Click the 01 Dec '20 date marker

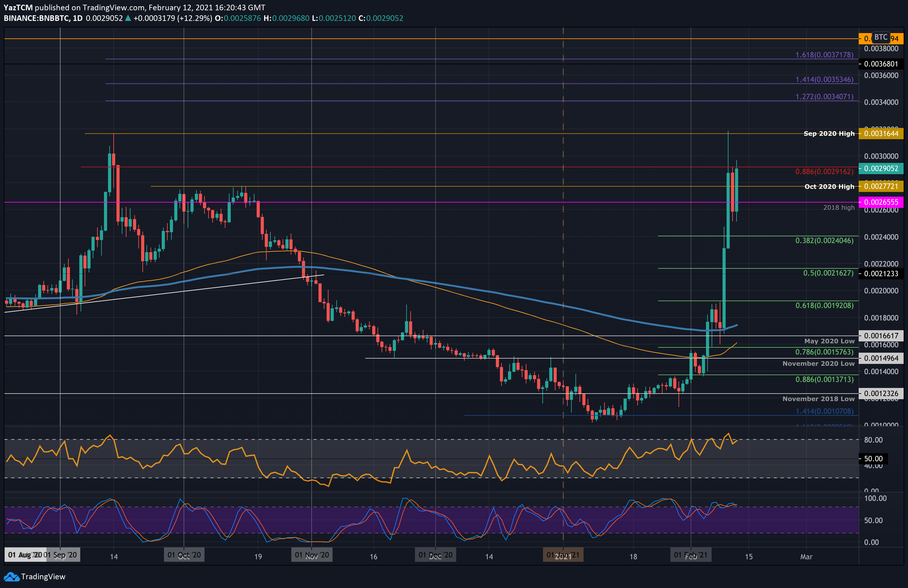click(435, 555)
